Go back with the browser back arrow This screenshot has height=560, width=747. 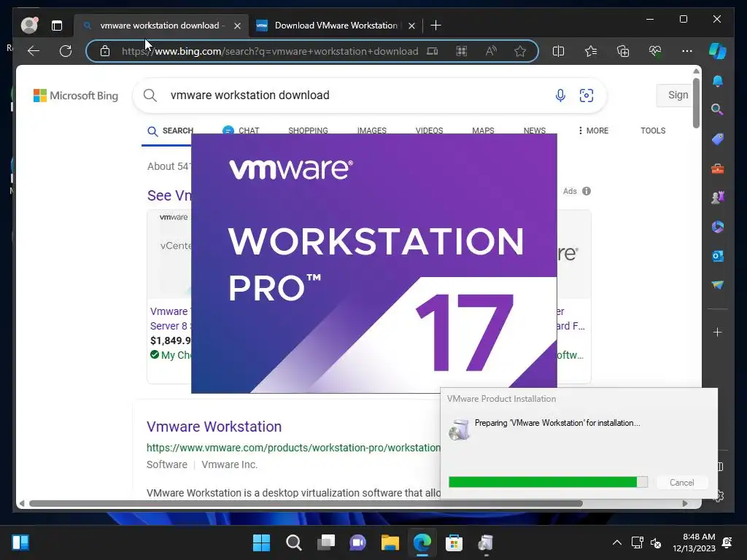point(34,51)
